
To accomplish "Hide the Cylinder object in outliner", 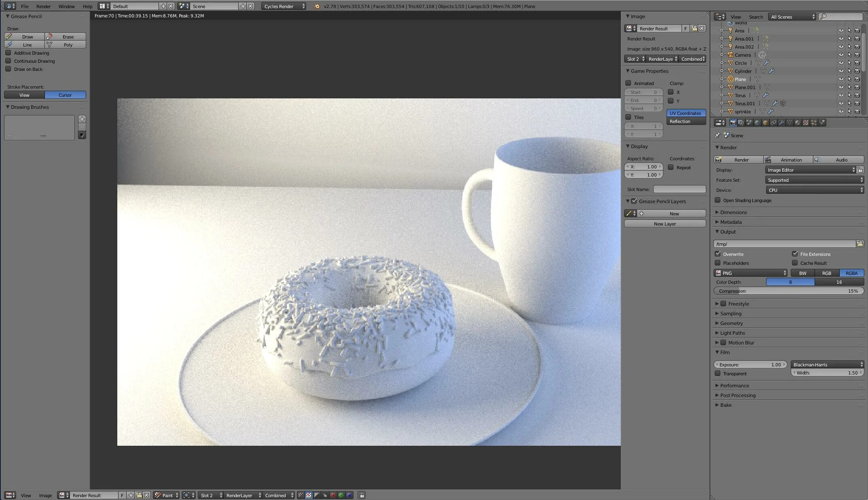I will [841, 71].
